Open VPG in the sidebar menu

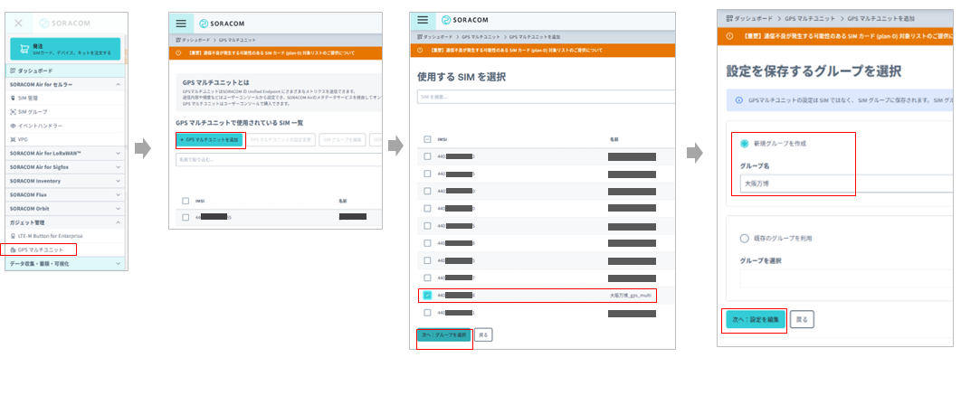(x=23, y=139)
